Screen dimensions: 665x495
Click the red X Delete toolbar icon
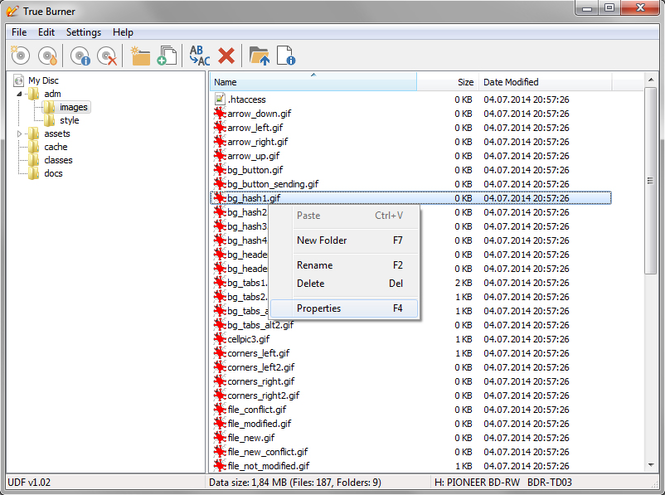point(227,56)
